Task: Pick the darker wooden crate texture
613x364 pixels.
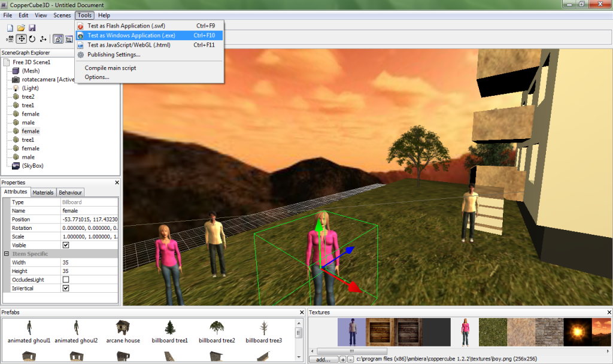Action: (408, 332)
